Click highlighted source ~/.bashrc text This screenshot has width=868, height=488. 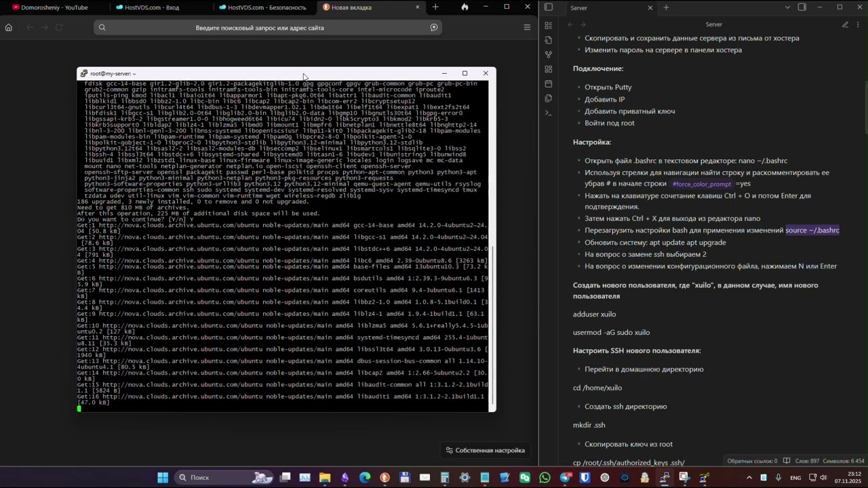click(x=812, y=230)
